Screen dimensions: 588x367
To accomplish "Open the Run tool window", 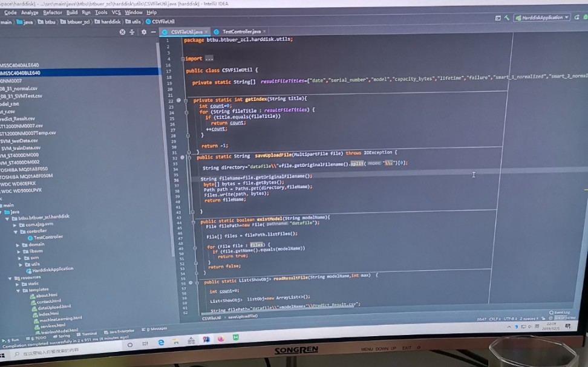I will [10, 340].
